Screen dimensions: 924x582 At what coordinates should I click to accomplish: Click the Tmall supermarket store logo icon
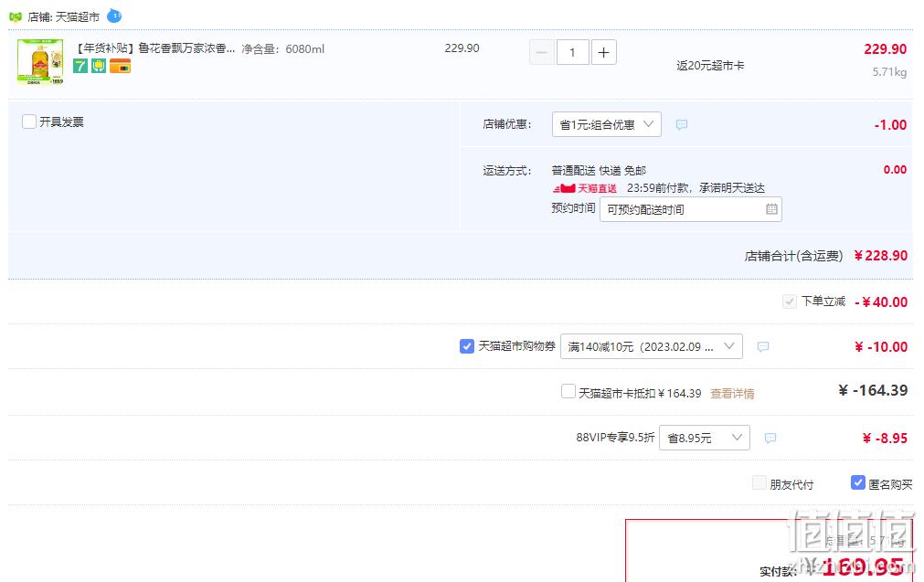click(16, 17)
